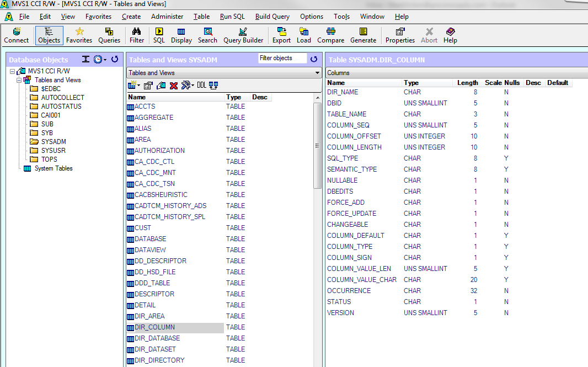Click the Export toolbar icon

(x=281, y=35)
